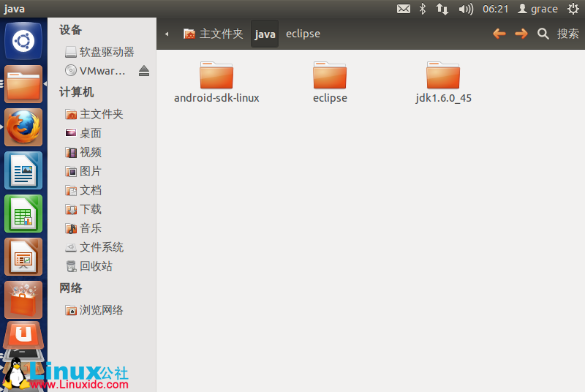Launch Firefox from the launcher

coord(23,128)
